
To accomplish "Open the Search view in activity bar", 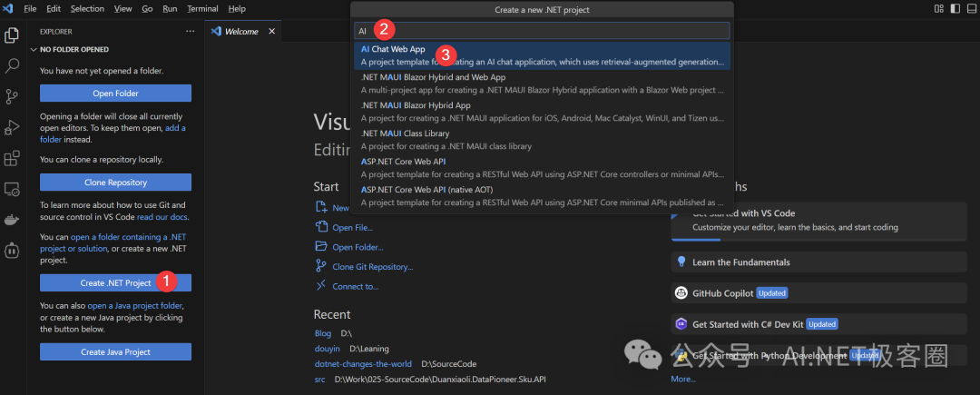I will [11, 65].
